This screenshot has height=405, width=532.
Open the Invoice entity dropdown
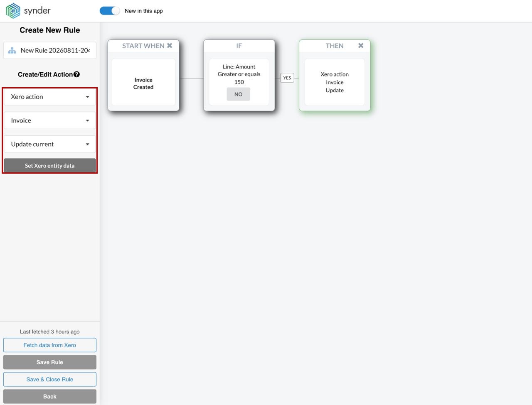50,120
